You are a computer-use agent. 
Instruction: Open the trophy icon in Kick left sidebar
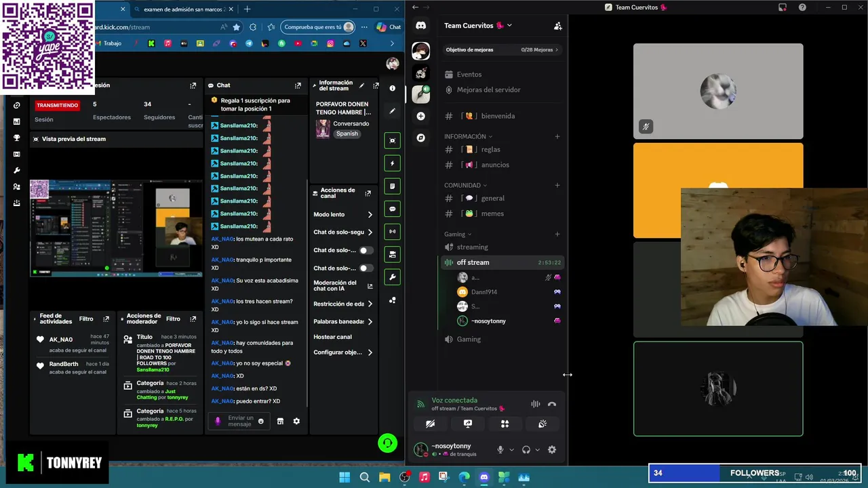point(17,138)
